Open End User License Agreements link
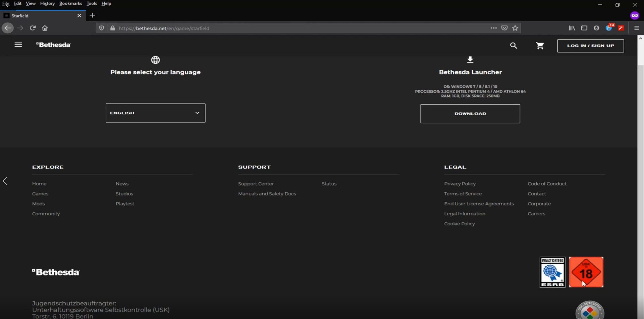The image size is (644, 319). point(479,204)
